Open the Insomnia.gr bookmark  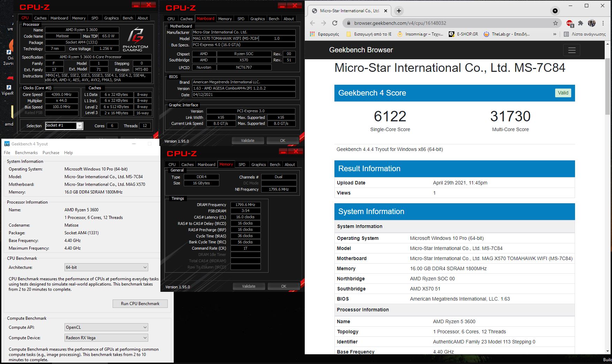click(420, 34)
